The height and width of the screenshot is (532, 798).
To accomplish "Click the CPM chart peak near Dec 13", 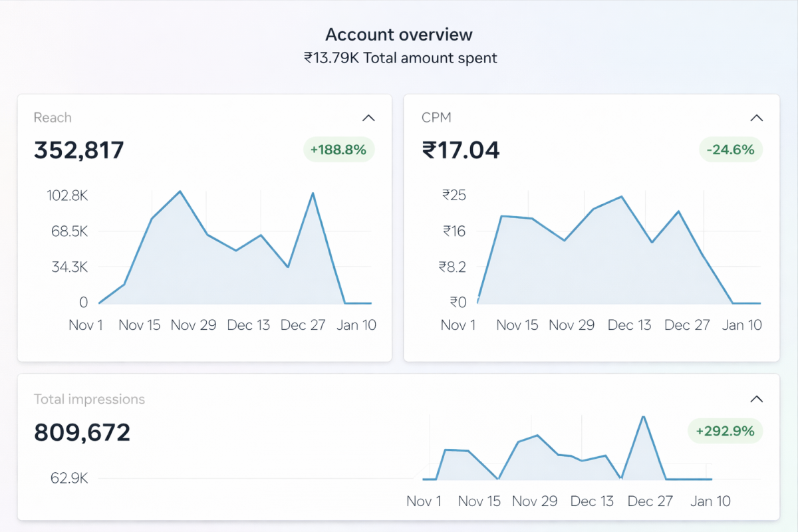I will (x=622, y=197).
